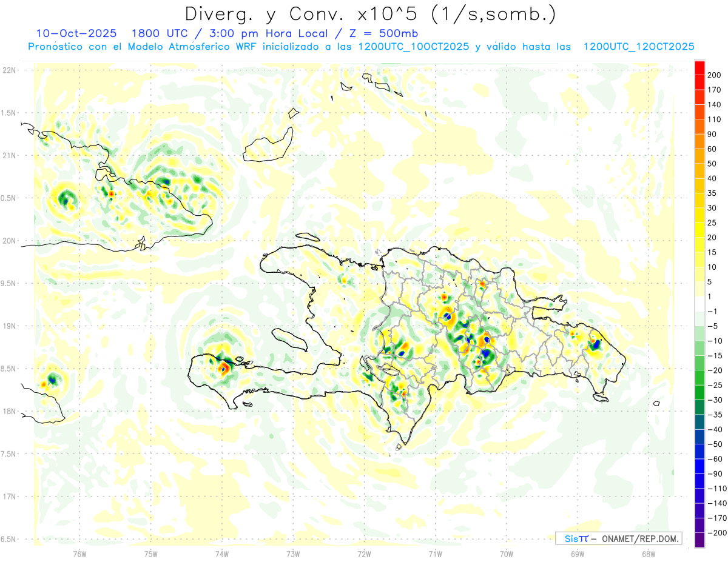
Task: Click the "20N" latitude label
Action: (9, 241)
